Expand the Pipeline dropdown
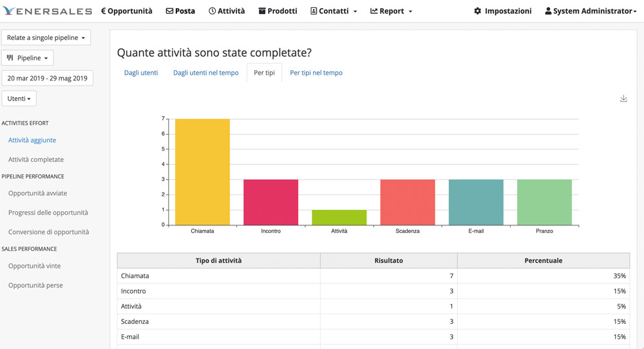644x349 pixels. pos(28,58)
